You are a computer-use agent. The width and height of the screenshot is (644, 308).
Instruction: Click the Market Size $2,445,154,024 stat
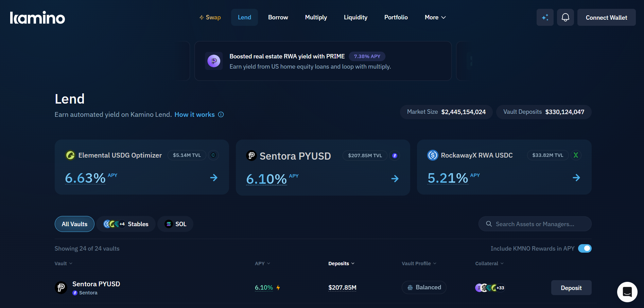click(446, 112)
